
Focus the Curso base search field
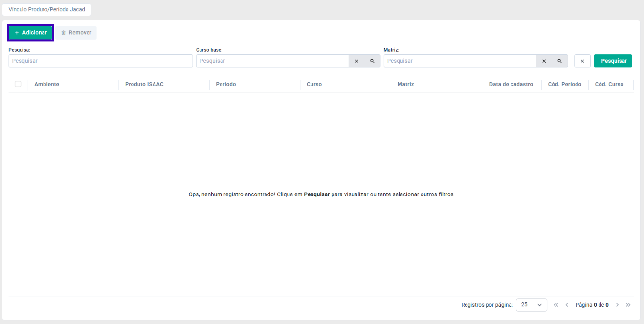click(272, 61)
